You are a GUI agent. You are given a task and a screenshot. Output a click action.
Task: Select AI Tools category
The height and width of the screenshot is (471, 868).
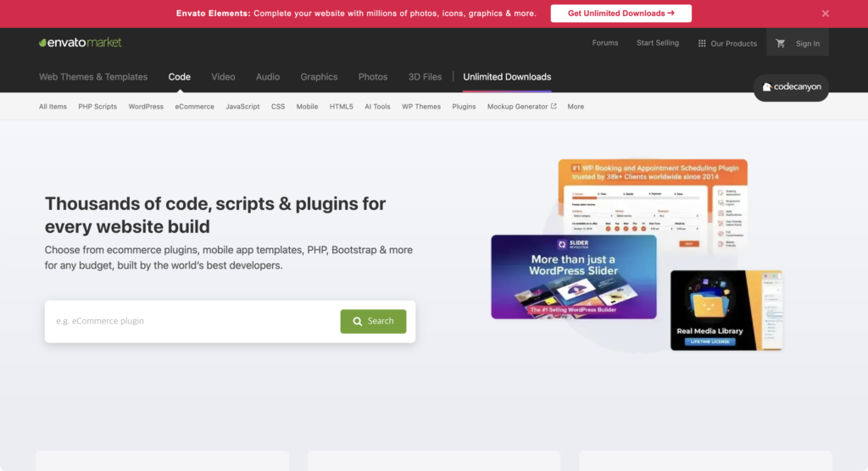(x=377, y=106)
